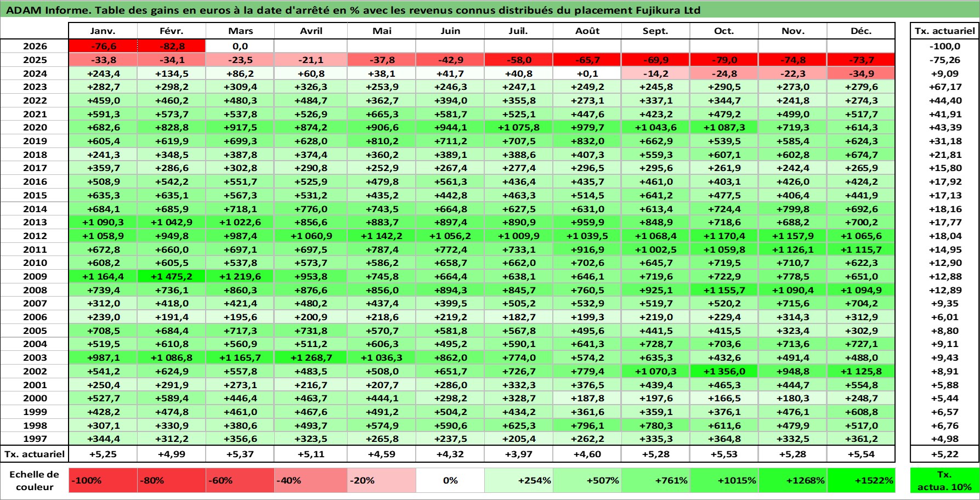Viewport: 980px width, 500px height.
Task: Click the +1 356,0 cell
Action: [724, 371]
